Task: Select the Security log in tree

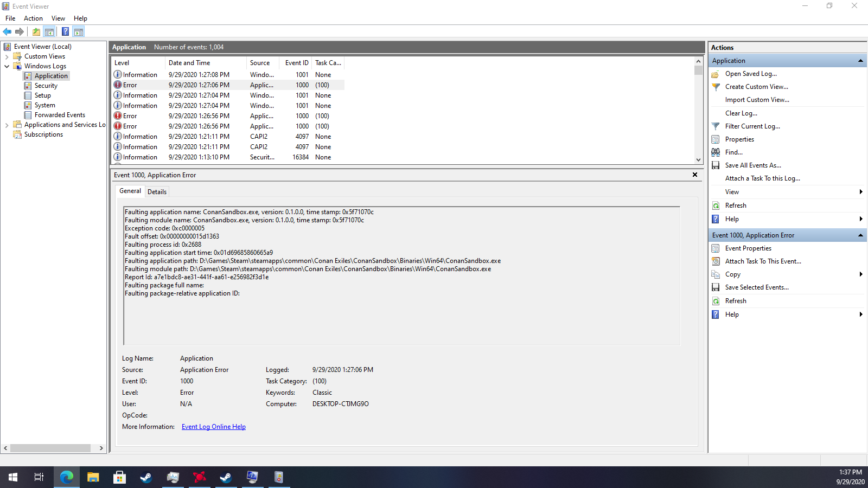Action: pyautogui.click(x=46, y=86)
